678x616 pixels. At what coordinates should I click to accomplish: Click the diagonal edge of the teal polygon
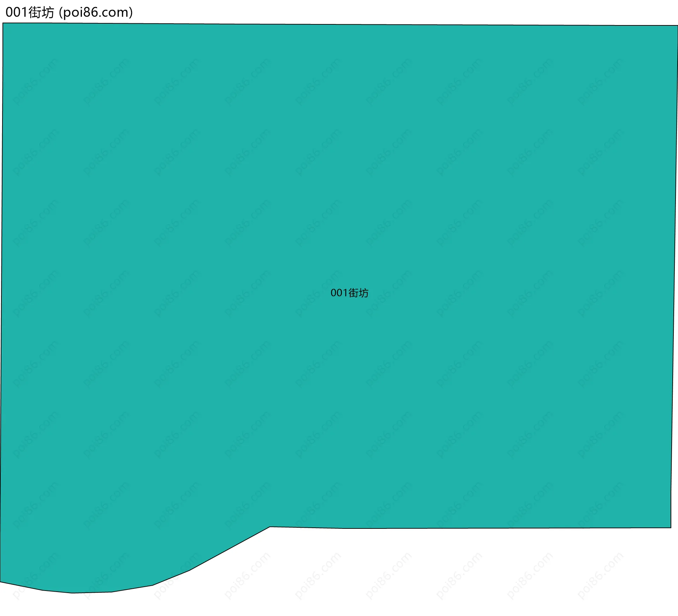pyautogui.click(x=230, y=549)
